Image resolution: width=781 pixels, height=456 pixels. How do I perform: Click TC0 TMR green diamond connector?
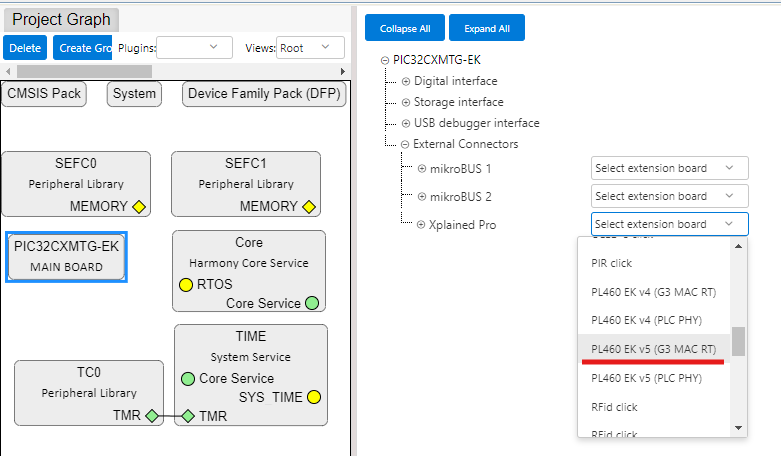151,416
